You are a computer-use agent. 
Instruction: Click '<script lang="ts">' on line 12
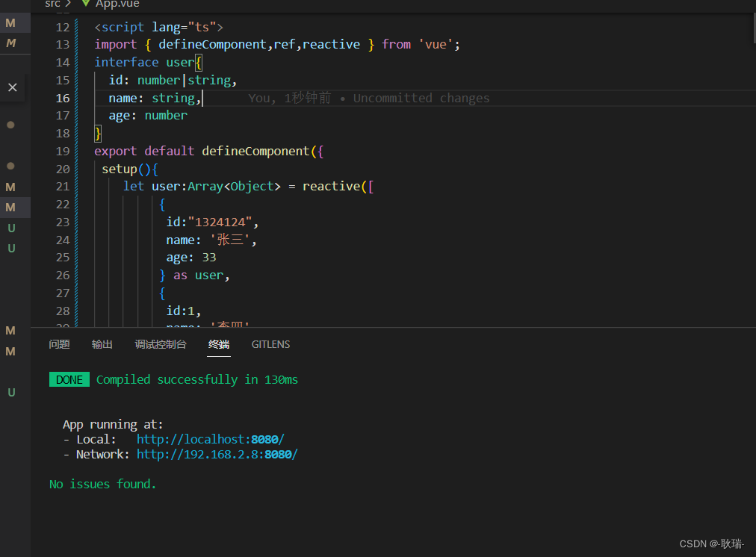[x=158, y=27]
